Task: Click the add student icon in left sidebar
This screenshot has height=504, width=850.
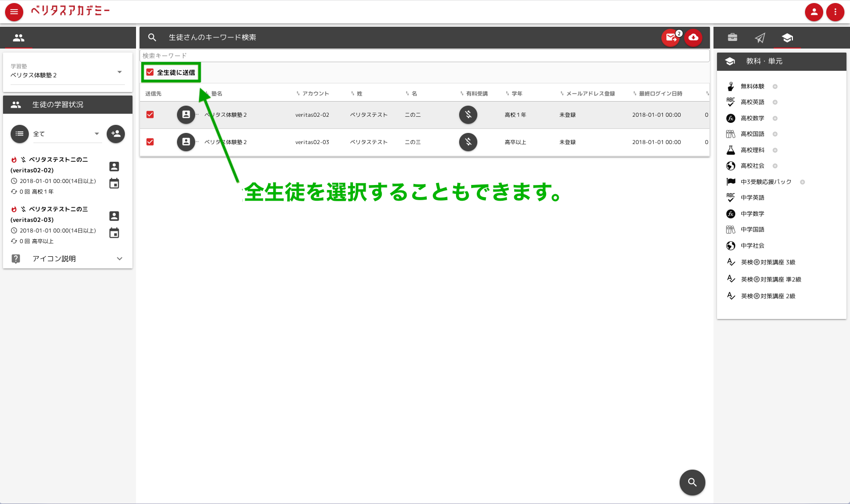Action: click(x=115, y=134)
